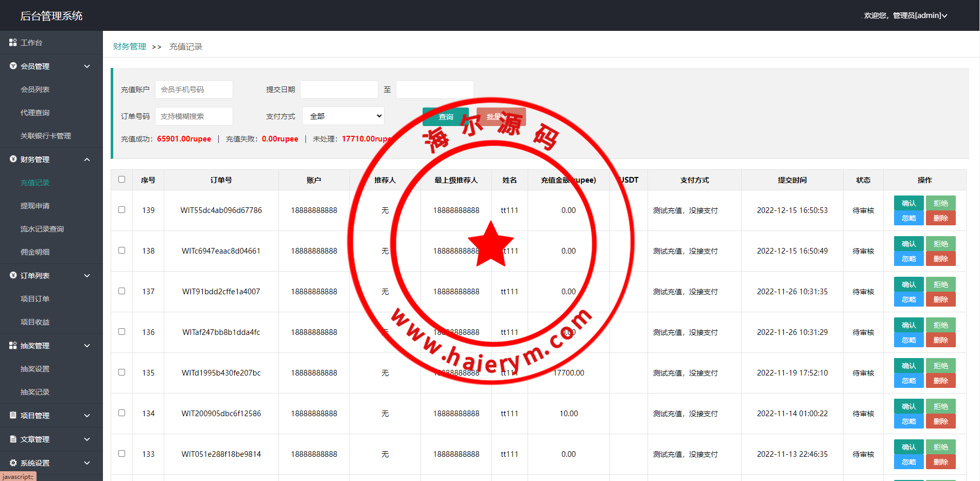980x481 pixels.
Task: Click the 订单列表 sidebar icon
Action: 13,276
